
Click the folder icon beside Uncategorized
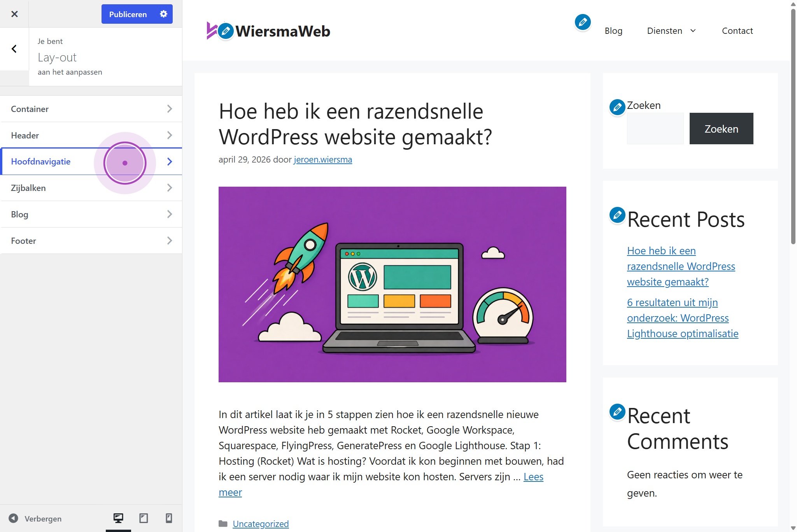[x=223, y=524]
